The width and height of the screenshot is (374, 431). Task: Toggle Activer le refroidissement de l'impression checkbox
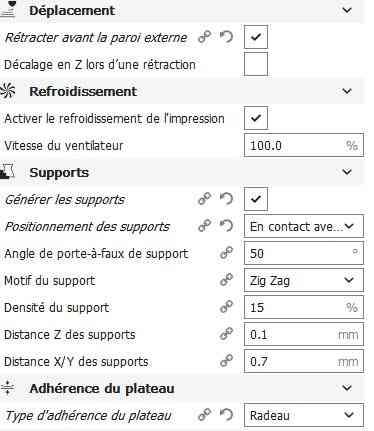pos(256,118)
